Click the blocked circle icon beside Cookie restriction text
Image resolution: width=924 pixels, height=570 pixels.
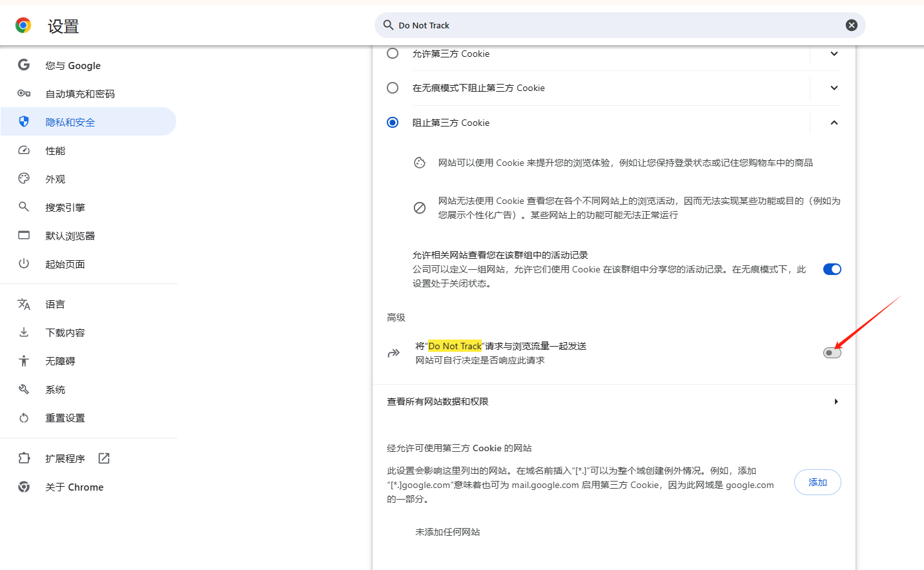pos(420,208)
